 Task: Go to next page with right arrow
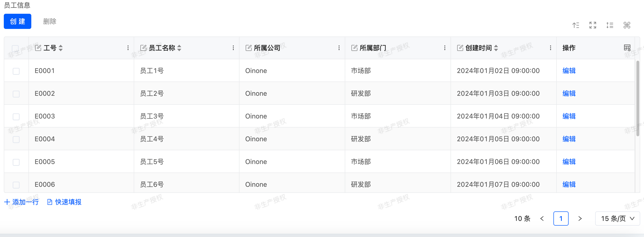coord(580,219)
